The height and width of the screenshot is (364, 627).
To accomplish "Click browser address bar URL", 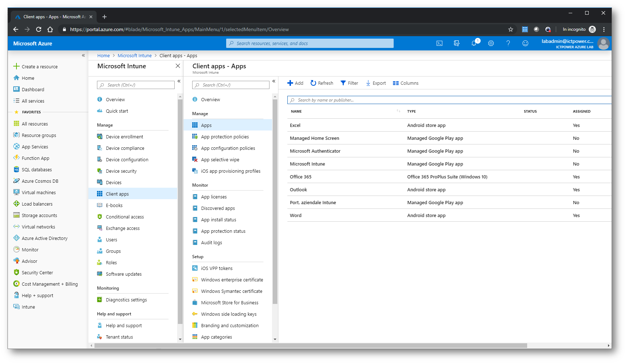I will [x=179, y=29].
